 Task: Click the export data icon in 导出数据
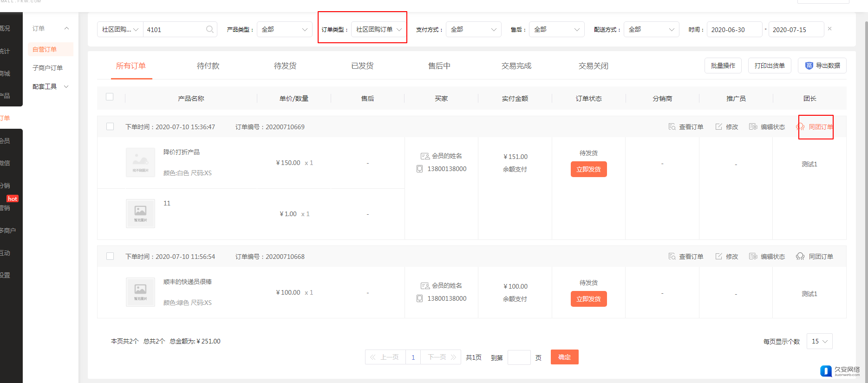point(809,66)
